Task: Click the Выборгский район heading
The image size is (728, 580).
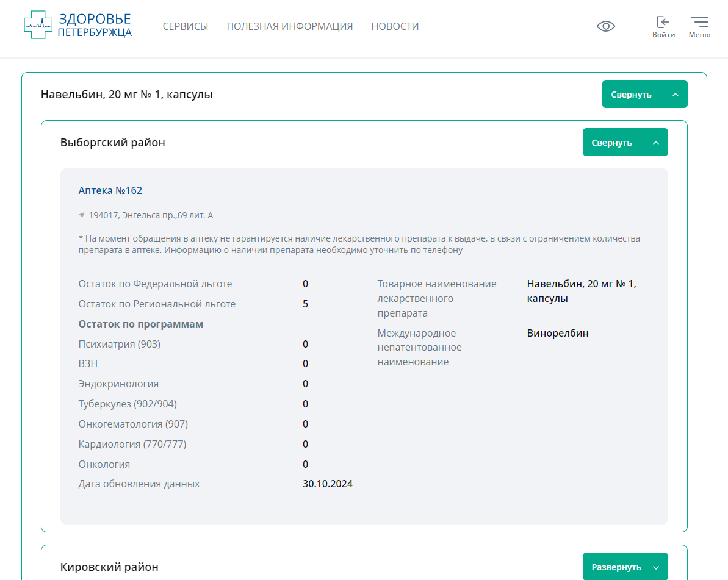Action: coord(113,143)
